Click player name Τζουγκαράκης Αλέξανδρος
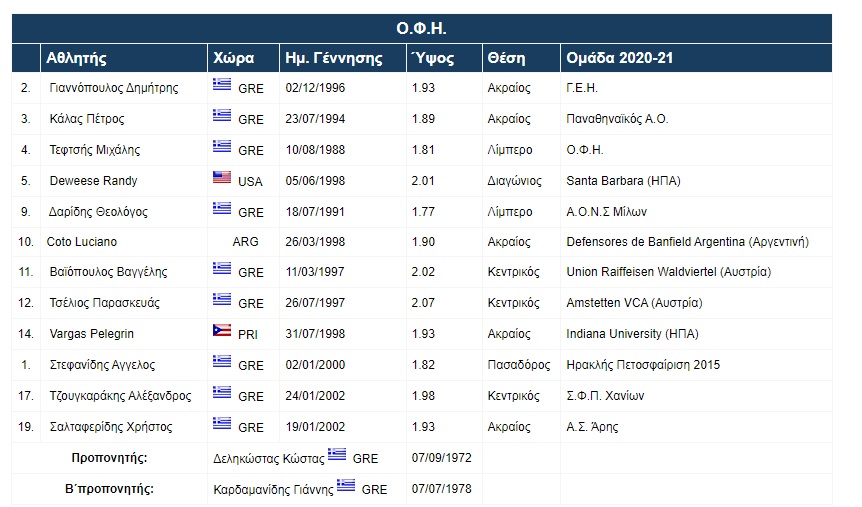Viewport: 862px width, 507px height. pos(120,395)
